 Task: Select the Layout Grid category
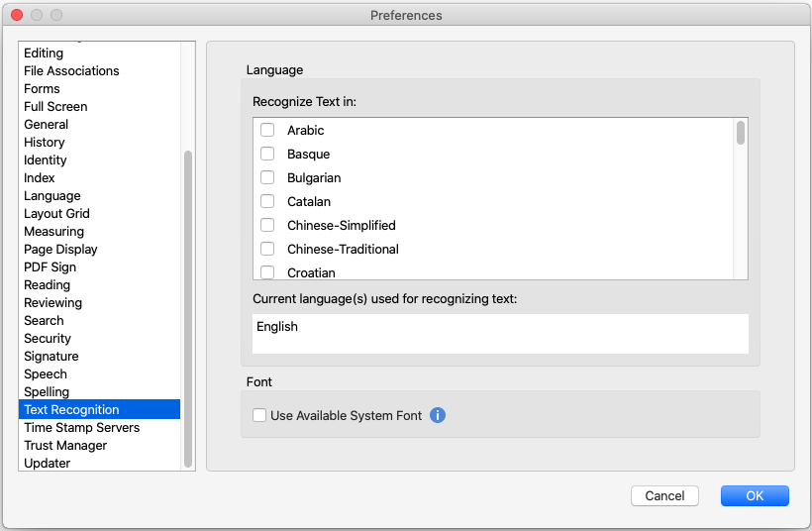pos(56,213)
